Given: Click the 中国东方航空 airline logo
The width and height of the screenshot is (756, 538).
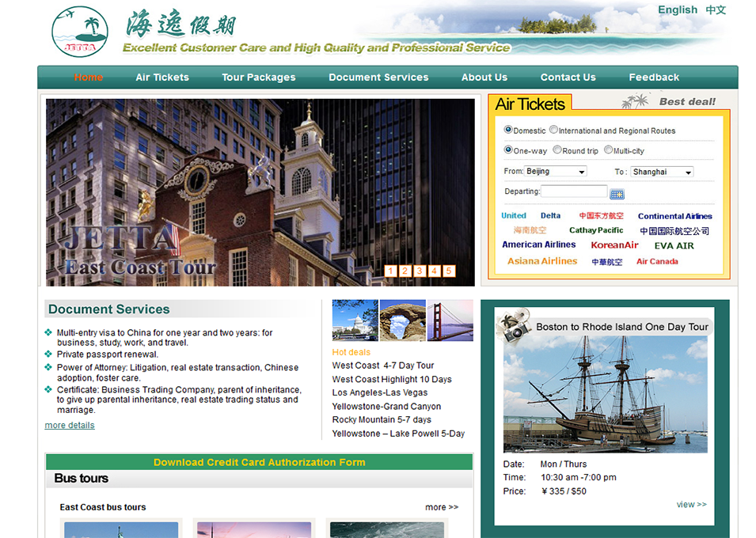Looking at the screenshot, I should point(601,215).
